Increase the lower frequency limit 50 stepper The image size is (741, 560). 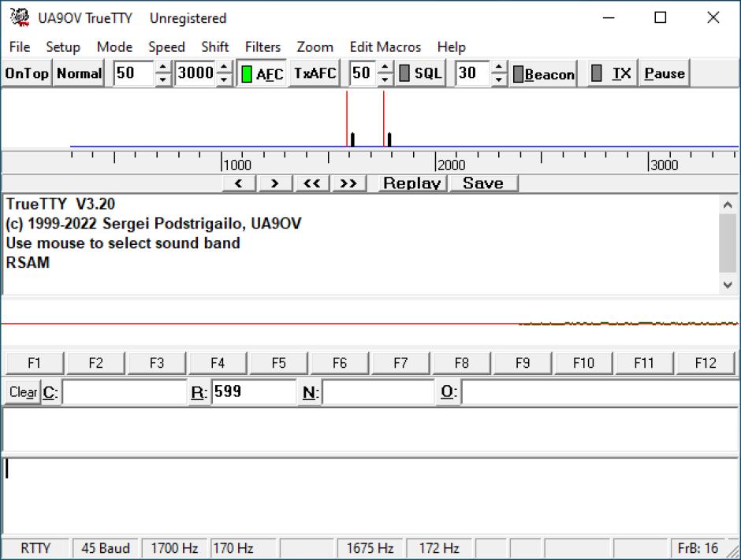click(x=163, y=67)
